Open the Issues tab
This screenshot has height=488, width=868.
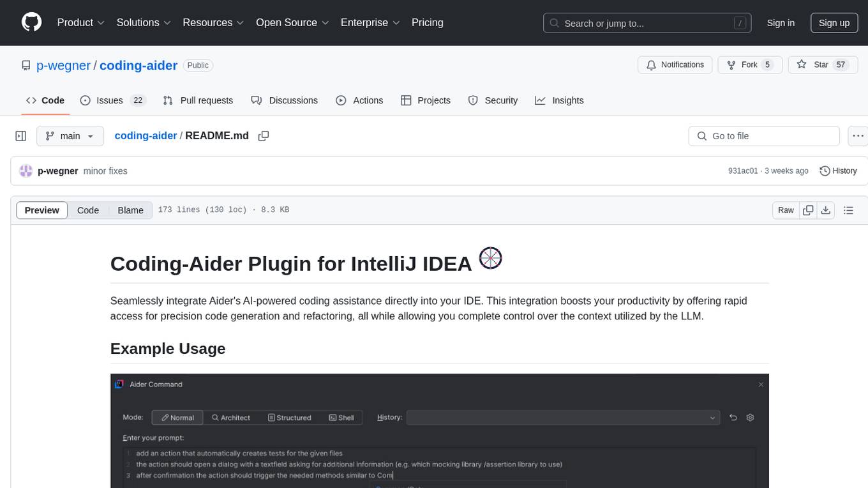coord(113,100)
